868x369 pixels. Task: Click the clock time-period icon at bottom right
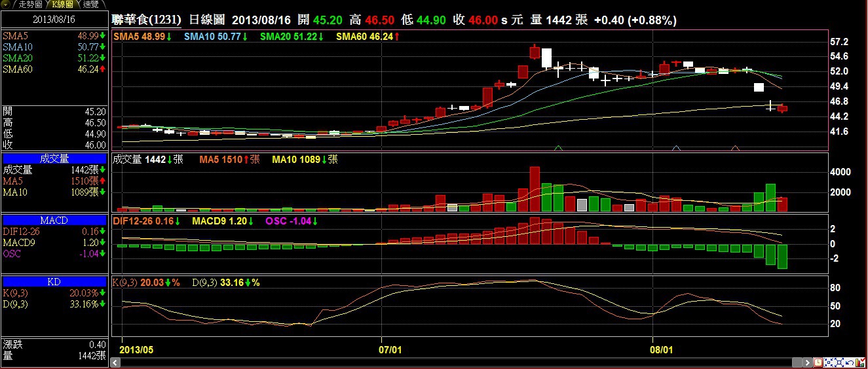[818, 362]
